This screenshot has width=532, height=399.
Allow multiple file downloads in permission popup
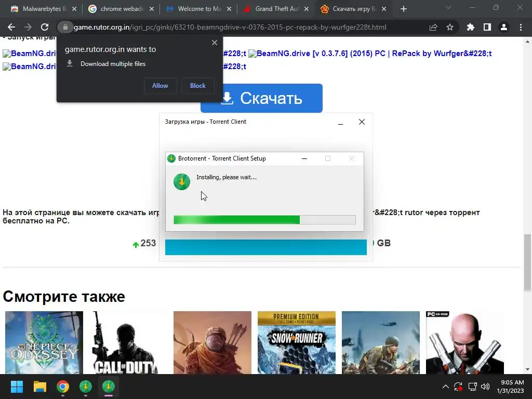coord(160,86)
